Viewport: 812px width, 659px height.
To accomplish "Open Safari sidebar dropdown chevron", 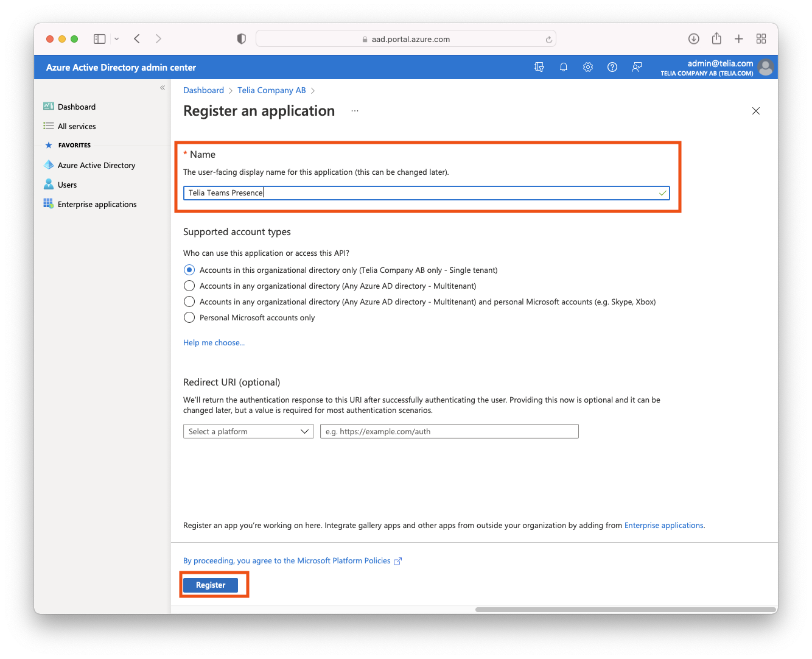I will point(116,39).
